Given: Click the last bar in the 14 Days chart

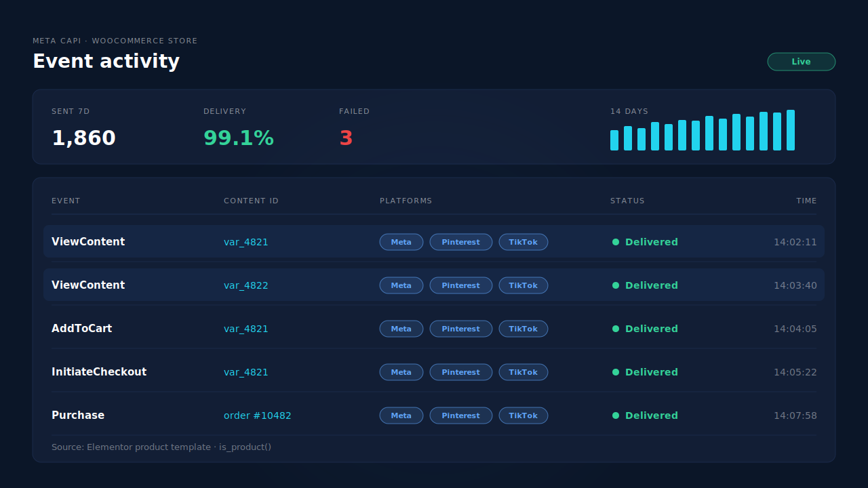Looking at the screenshot, I should pos(791,130).
